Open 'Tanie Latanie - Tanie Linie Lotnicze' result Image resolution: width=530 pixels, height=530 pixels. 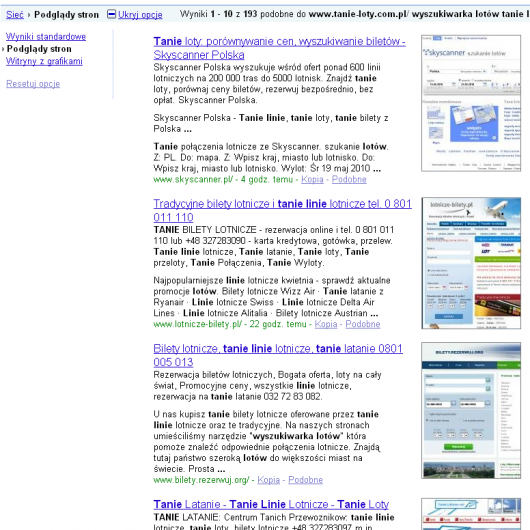[x=271, y=504]
